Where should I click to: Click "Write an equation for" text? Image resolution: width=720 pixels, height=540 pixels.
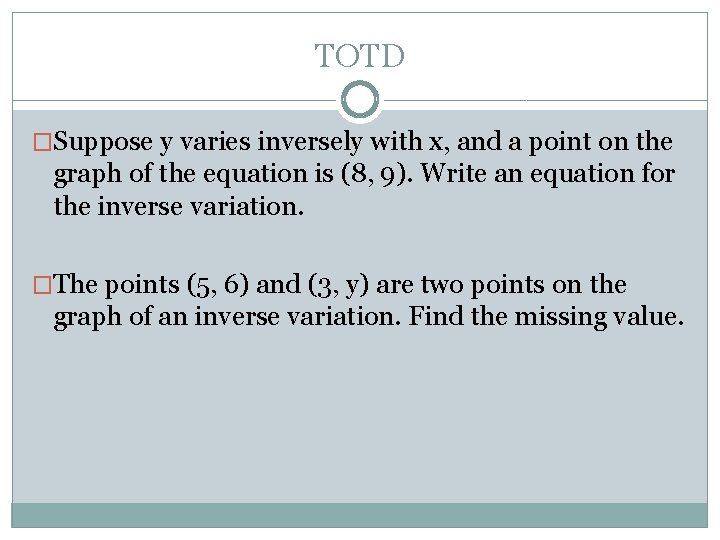(x=548, y=174)
